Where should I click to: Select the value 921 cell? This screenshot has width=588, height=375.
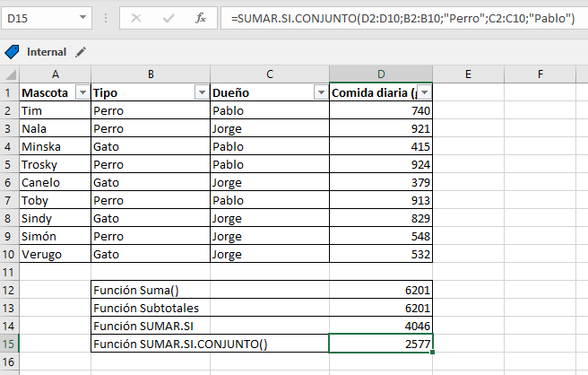click(381, 129)
